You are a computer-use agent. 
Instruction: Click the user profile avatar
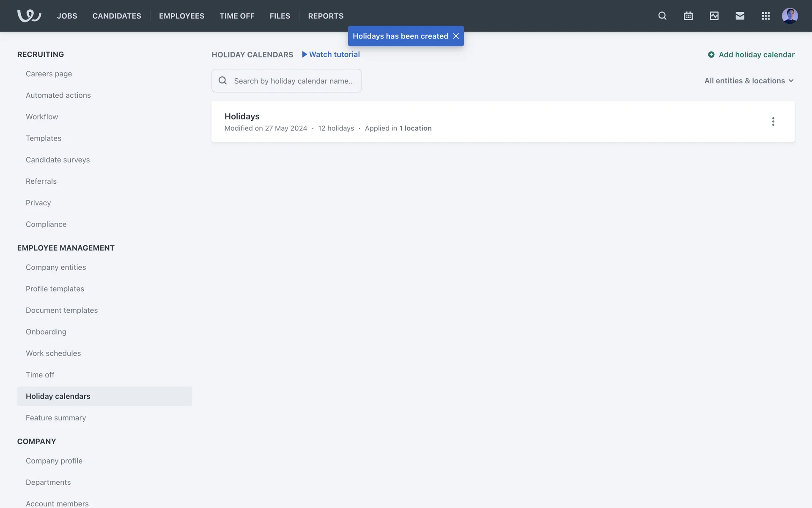click(x=790, y=16)
